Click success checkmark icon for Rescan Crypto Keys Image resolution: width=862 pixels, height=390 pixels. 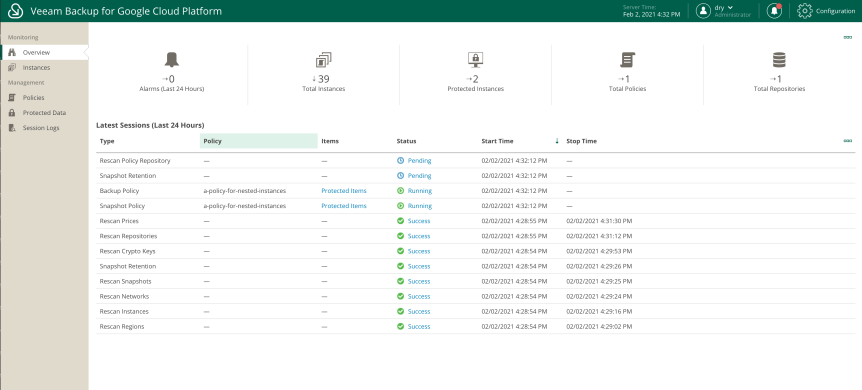(x=400, y=251)
